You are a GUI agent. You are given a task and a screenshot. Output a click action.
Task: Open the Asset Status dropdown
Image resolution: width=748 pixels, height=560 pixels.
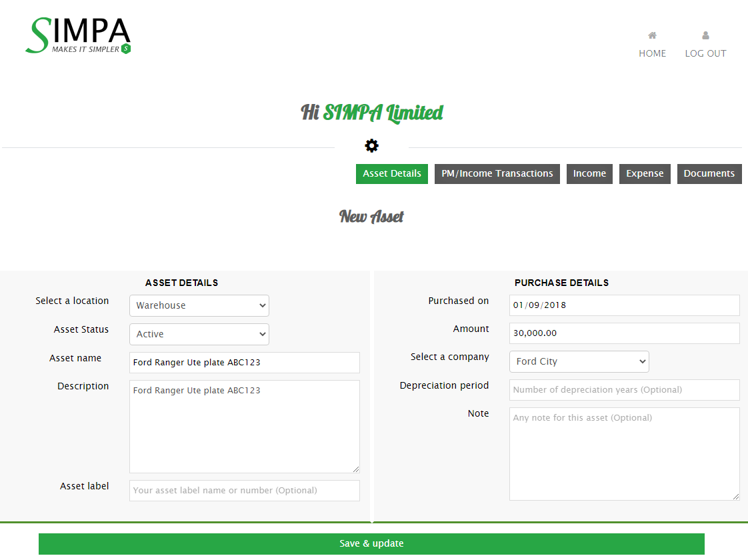point(199,334)
